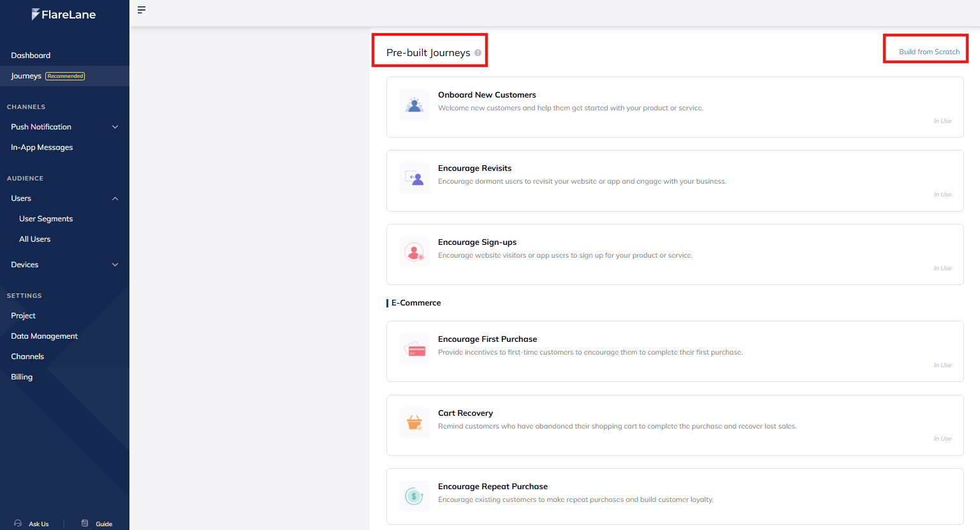
Task: Open Channels settings
Action: point(27,357)
